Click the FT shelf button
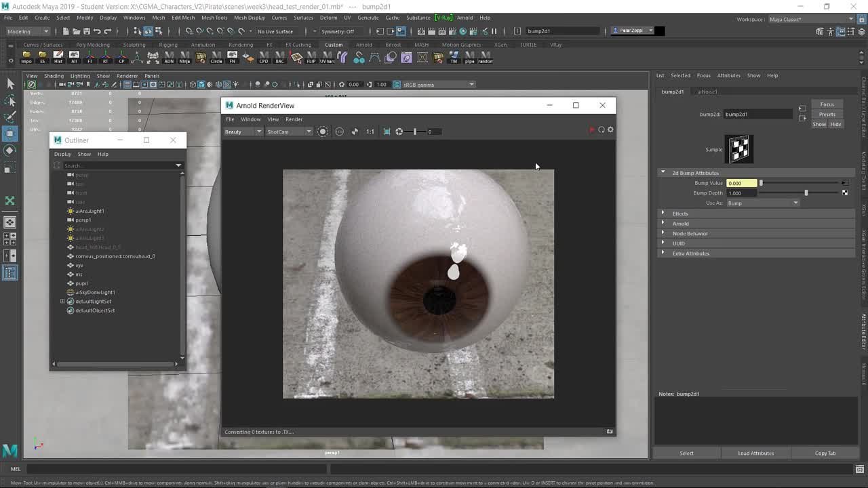The width and height of the screenshot is (868, 488). coord(90,58)
